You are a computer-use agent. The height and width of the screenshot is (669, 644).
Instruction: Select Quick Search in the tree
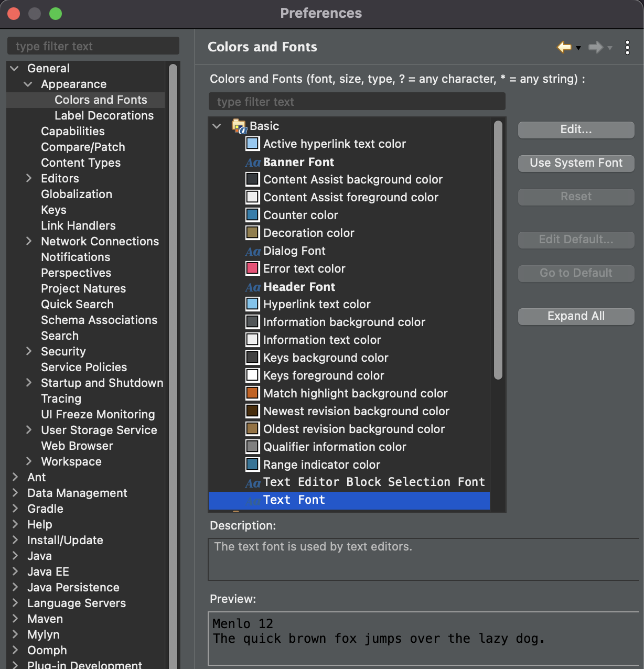[x=77, y=304]
